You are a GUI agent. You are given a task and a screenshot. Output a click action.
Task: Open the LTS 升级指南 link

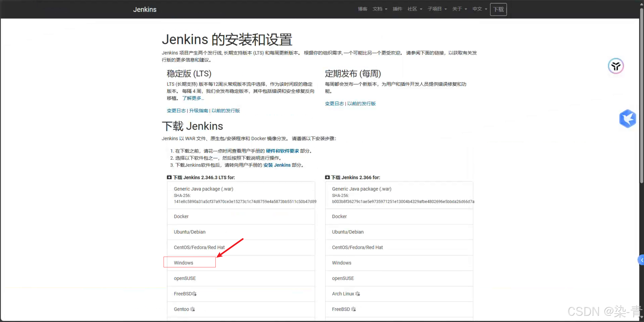(x=199, y=111)
